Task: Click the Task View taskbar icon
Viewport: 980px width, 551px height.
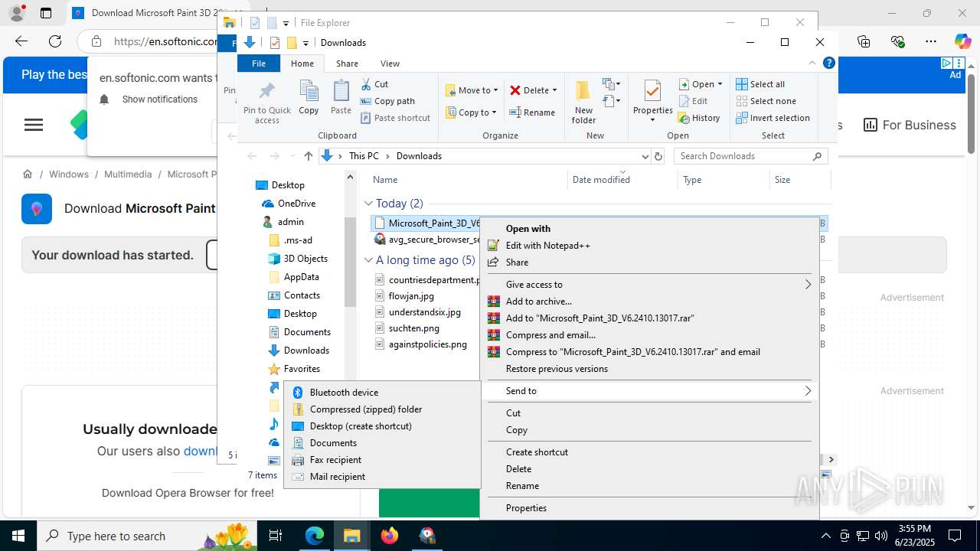Action: 276,536
